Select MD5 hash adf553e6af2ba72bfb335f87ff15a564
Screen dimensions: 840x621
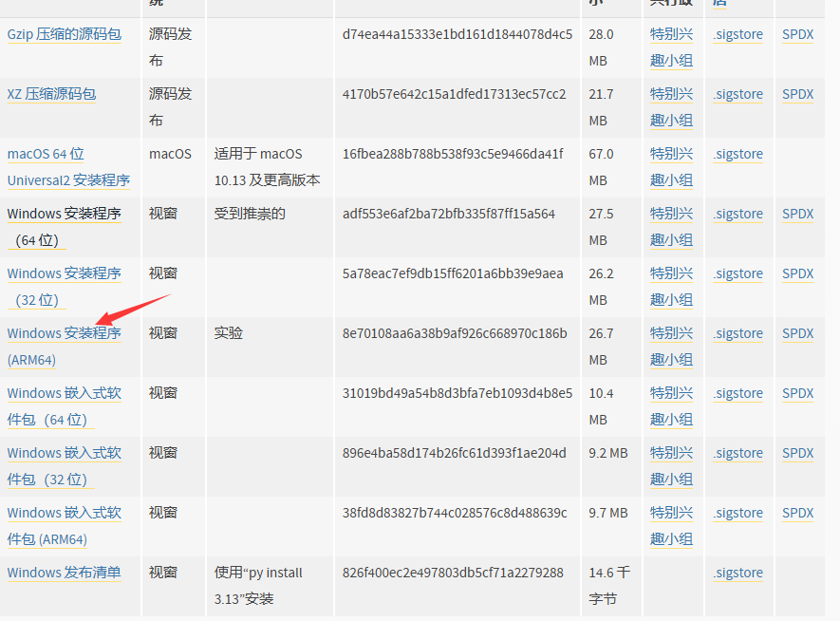(x=449, y=214)
